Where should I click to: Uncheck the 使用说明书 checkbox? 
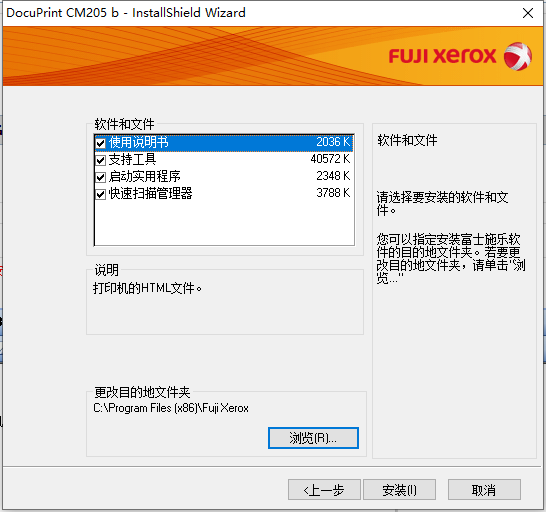[101, 143]
